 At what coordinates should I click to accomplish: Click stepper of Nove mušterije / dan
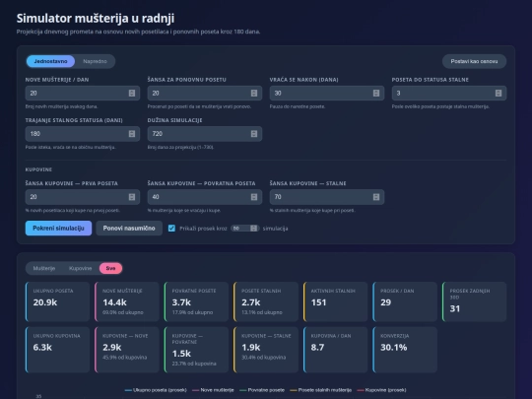132,93
